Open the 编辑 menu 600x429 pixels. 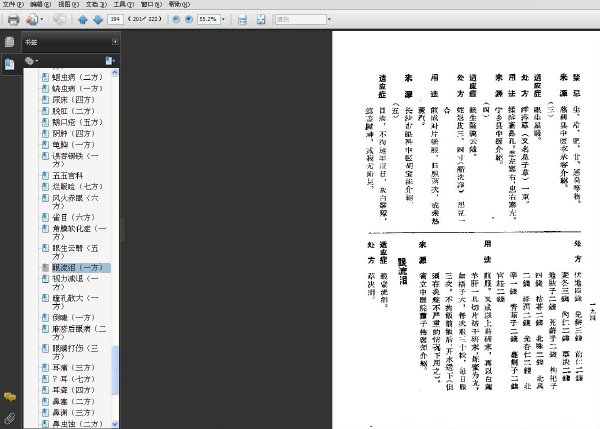tap(41, 5)
